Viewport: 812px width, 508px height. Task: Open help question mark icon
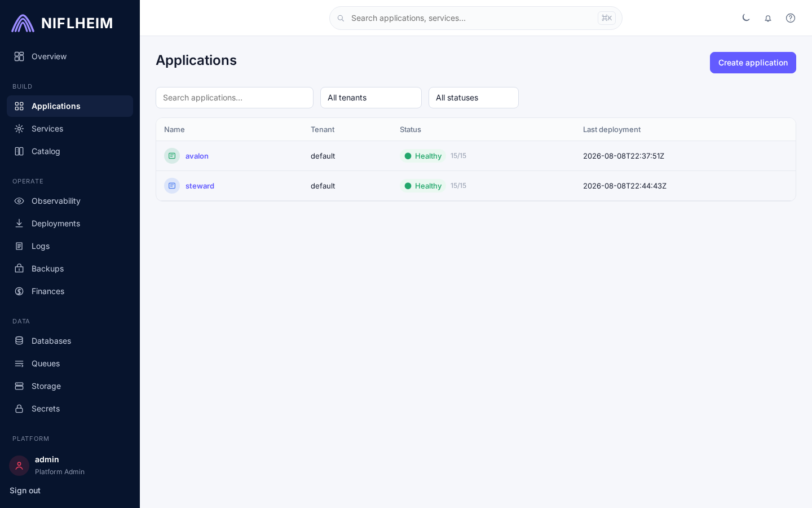click(x=791, y=18)
